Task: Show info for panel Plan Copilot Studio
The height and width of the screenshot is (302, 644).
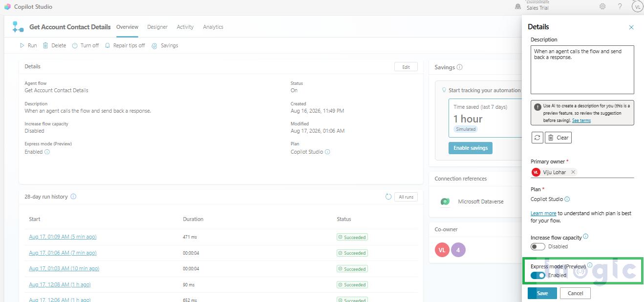Action: point(567,199)
